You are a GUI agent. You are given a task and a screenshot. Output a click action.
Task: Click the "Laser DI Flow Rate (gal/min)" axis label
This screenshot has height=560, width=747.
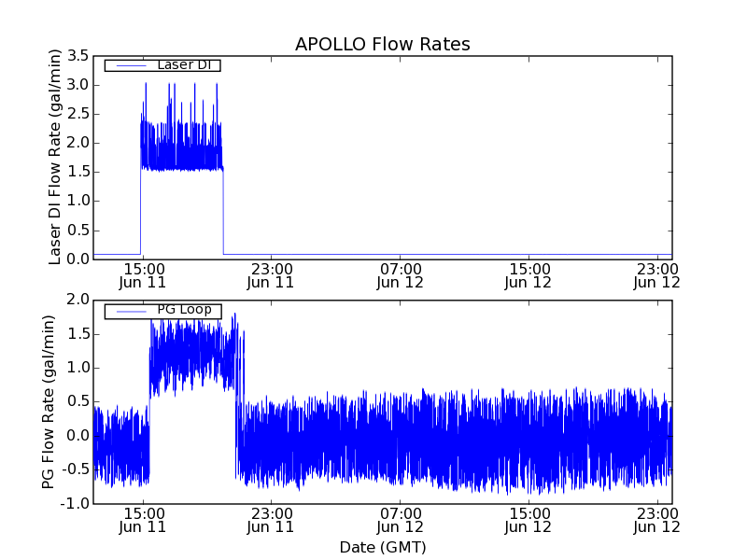[x=55, y=157]
